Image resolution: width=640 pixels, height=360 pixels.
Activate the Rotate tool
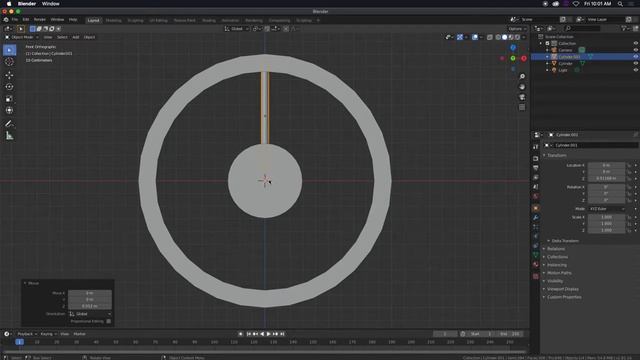9,87
